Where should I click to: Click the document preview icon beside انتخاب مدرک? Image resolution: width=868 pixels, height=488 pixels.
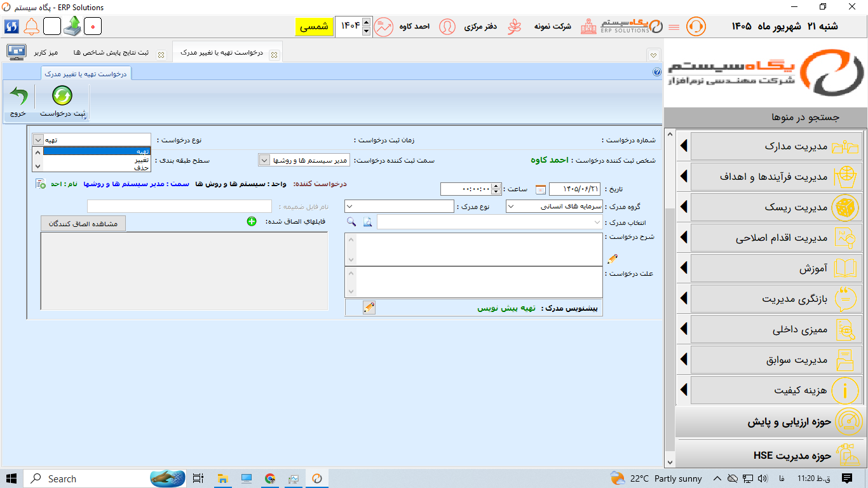(x=367, y=222)
